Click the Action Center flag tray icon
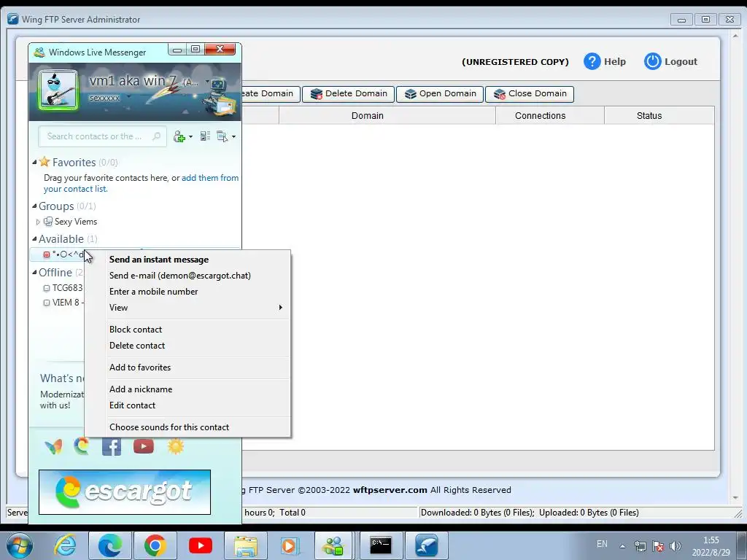Viewport: 747px width, 560px height. [658, 546]
